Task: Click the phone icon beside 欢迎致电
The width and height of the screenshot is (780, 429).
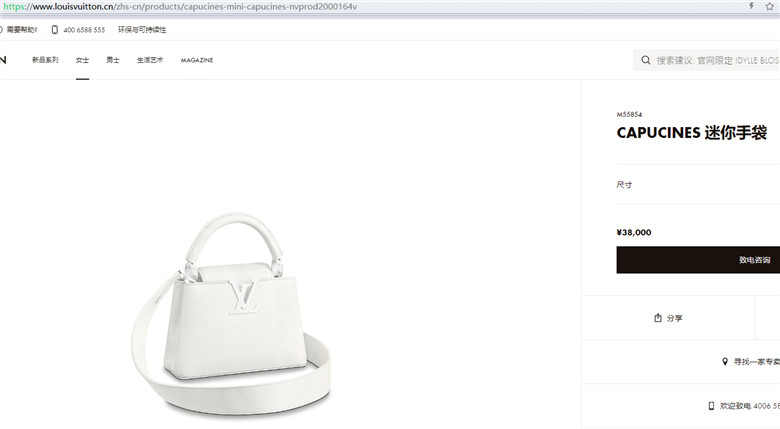Action: 711,406
